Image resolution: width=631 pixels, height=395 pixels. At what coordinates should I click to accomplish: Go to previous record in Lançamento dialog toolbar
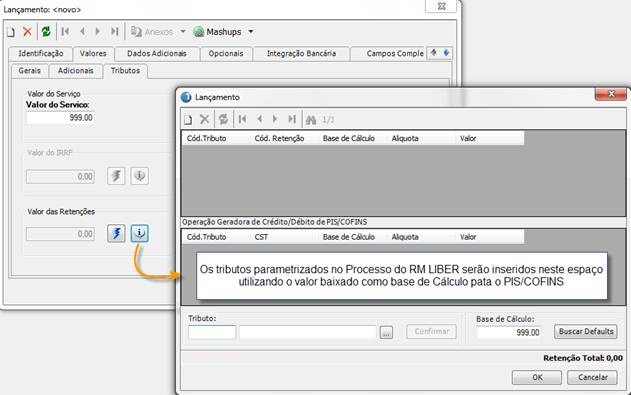click(260, 119)
